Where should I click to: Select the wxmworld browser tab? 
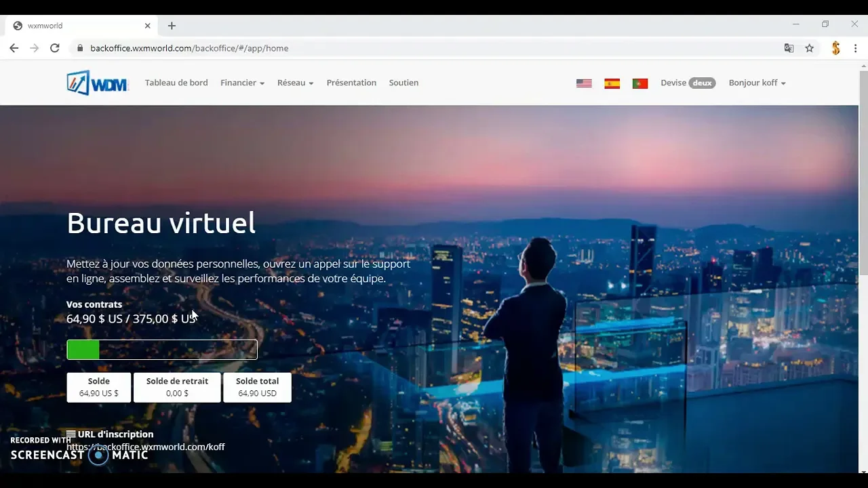(x=83, y=26)
